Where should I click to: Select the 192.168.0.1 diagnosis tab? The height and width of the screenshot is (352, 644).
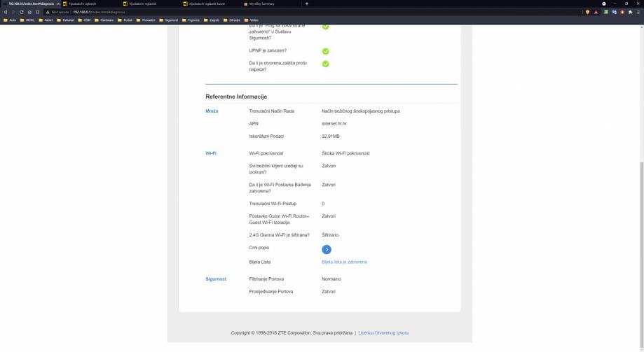point(31,3)
